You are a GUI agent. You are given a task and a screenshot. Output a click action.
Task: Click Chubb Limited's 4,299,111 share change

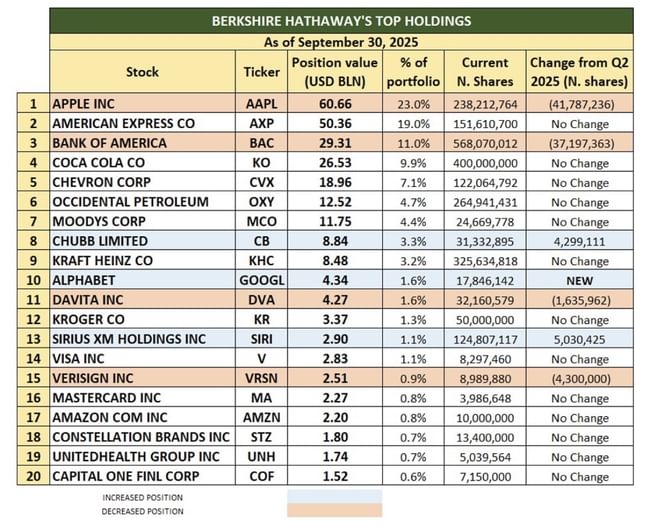(580, 241)
